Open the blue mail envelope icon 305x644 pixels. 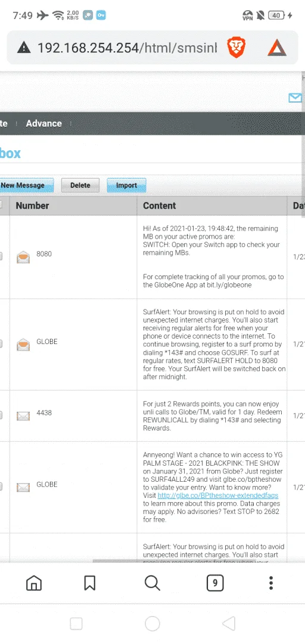pos(295,98)
